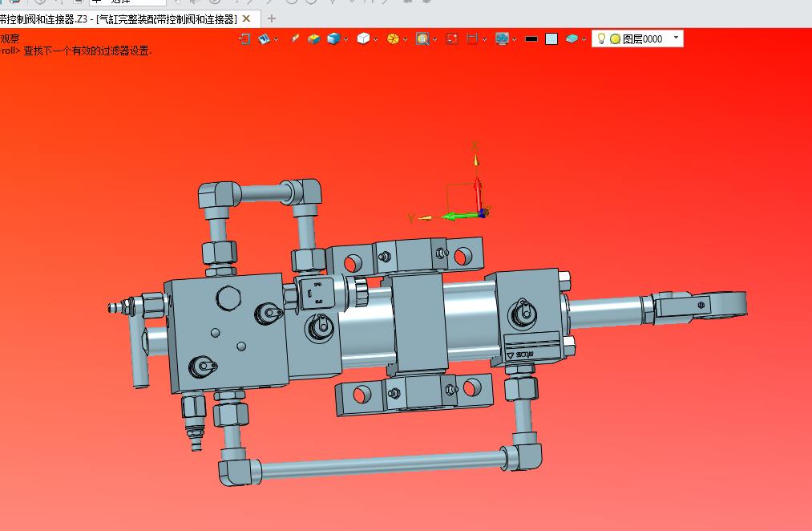Viewport: 812px width, 531px height.
Task: Select the red H-shaped measure icon
Action: click(x=472, y=39)
